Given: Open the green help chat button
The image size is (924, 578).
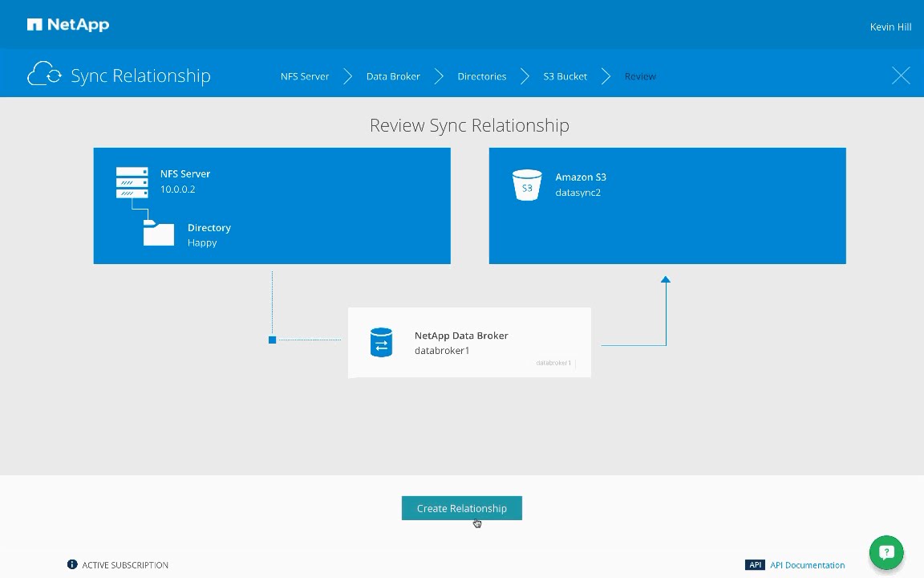Looking at the screenshot, I should click(x=886, y=552).
